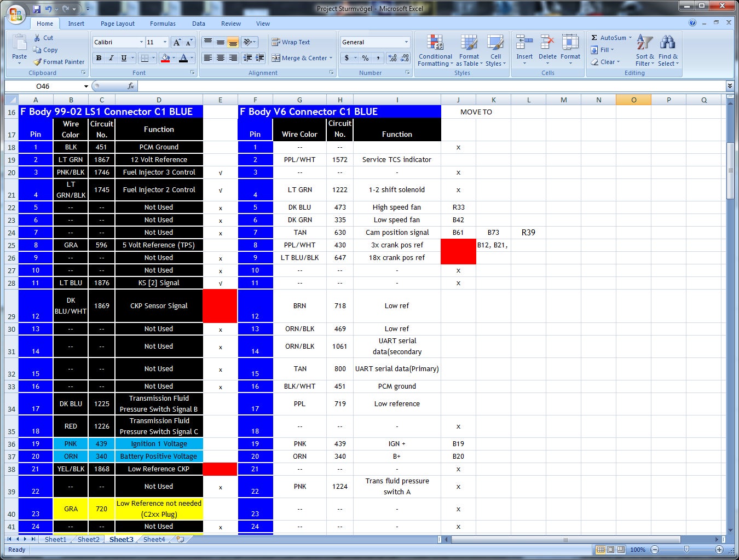Screen dimensions: 739x560
Task: Save workbook from Quick Access Toolbar
Action: click(37, 9)
